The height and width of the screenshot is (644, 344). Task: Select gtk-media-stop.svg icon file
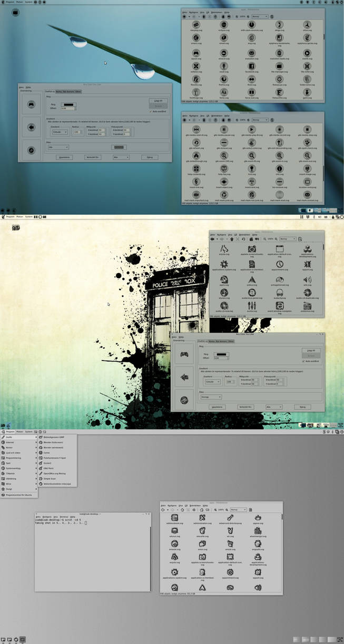tap(307, 129)
